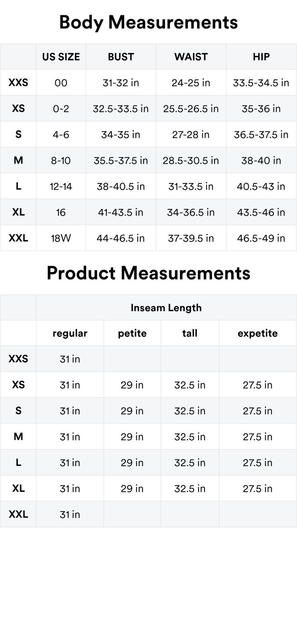Select the 43.5-46 in hip cell
This screenshot has width=297, height=644.
(261, 212)
